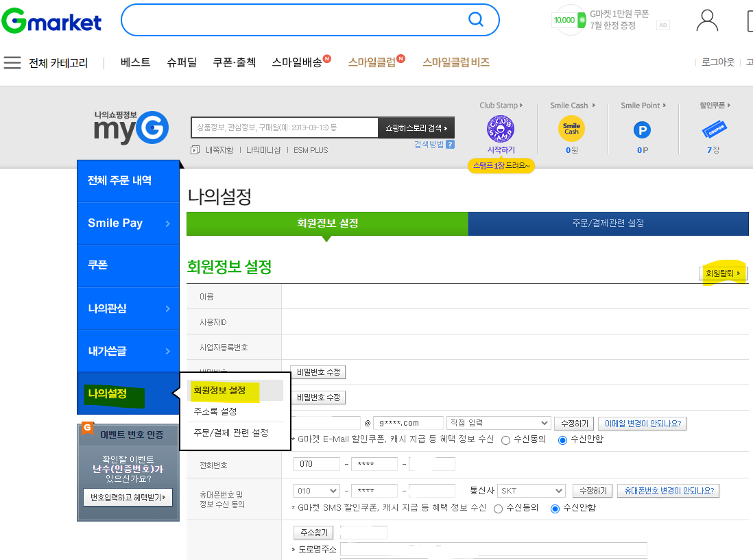Click the 로그아웃 link
The image size is (753, 560).
(x=718, y=62)
